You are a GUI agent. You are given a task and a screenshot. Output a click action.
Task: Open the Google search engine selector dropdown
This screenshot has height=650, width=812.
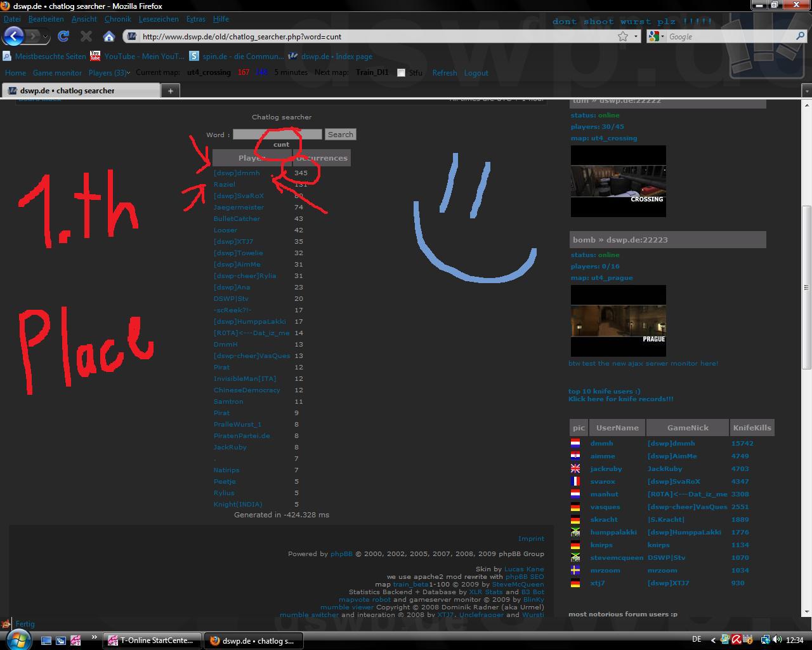click(655, 36)
